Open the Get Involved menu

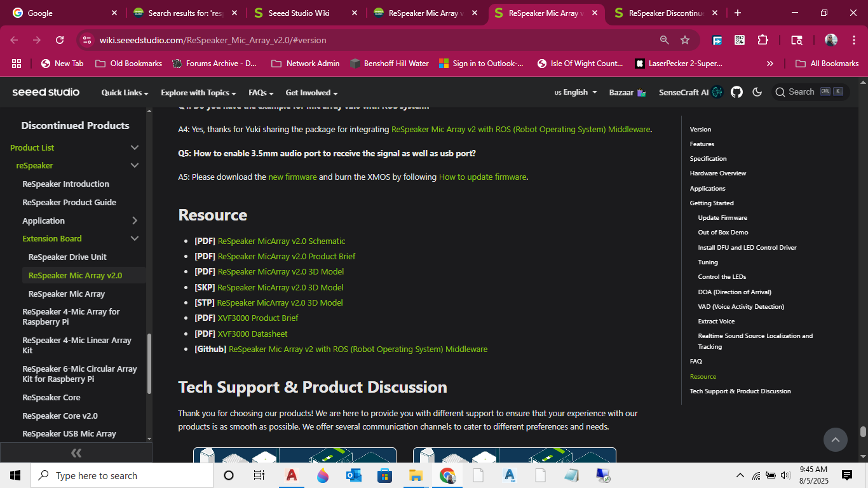pyautogui.click(x=311, y=93)
